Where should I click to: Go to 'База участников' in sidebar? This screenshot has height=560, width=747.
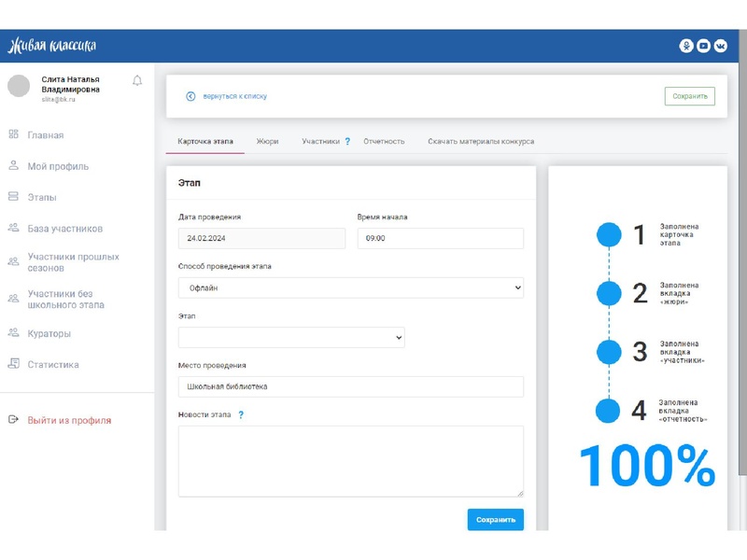tap(64, 229)
